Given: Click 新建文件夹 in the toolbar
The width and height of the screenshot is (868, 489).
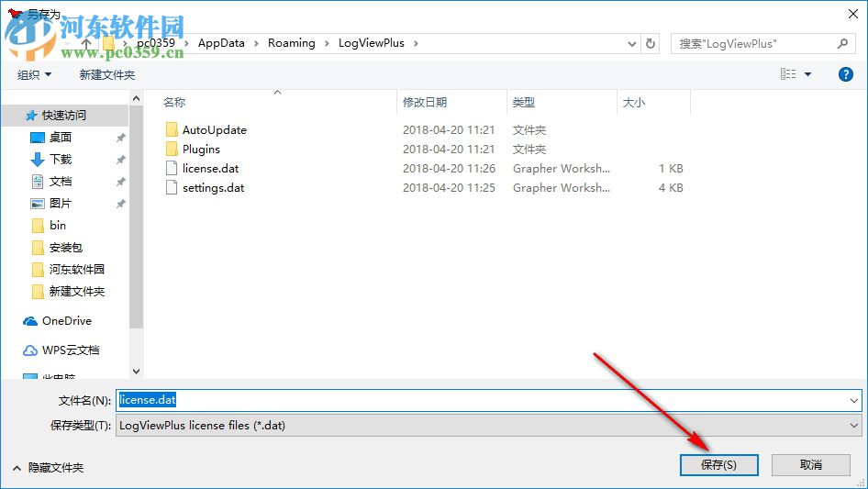Looking at the screenshot, I should pyautogui.click(x=107, y=74).
